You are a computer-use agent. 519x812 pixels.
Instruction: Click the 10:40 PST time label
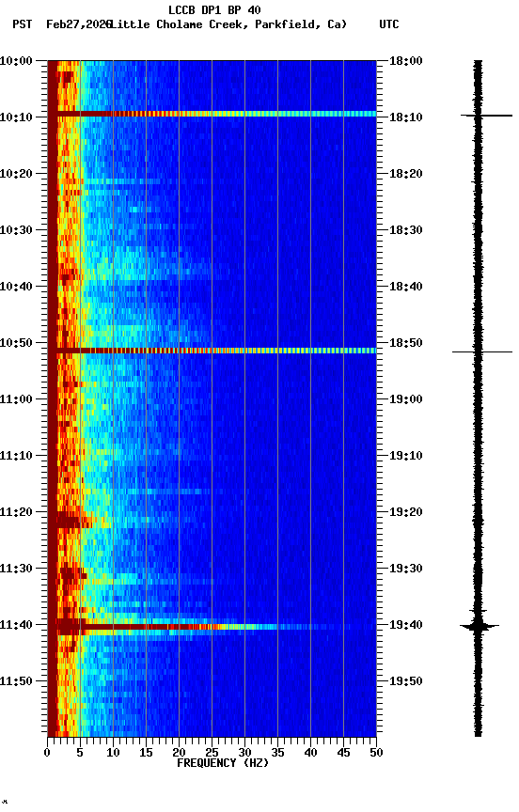click(16, 287)
